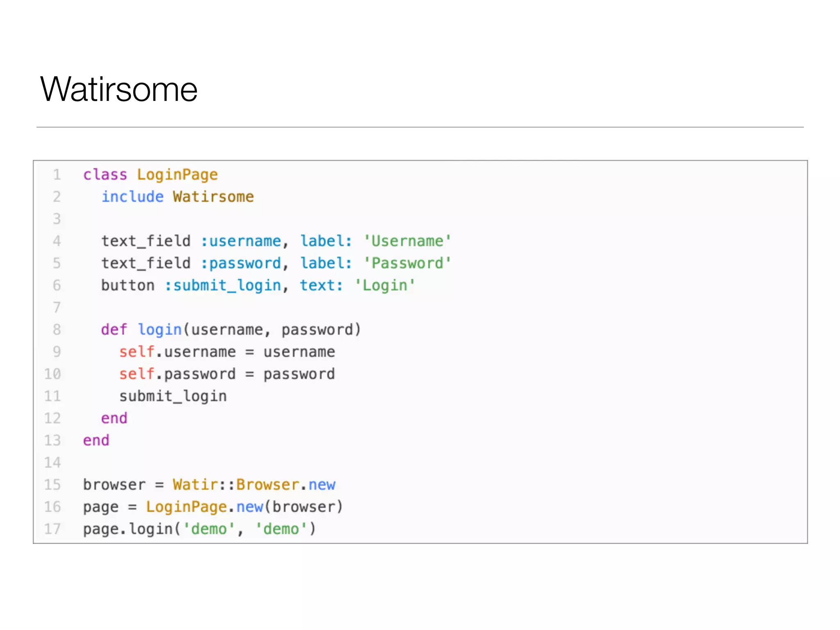The image size is (840, 630).
Task: Click the :password symbol on line 5
Action: tap(241, 263)
